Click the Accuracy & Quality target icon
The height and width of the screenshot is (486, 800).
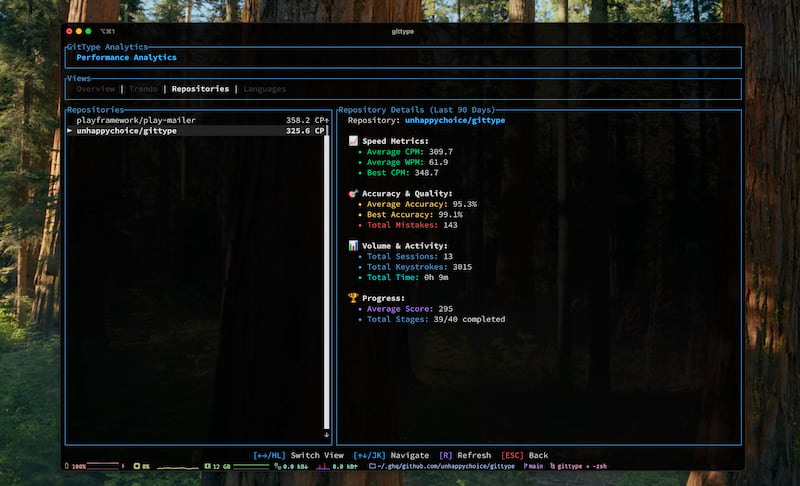pos(352,193)
